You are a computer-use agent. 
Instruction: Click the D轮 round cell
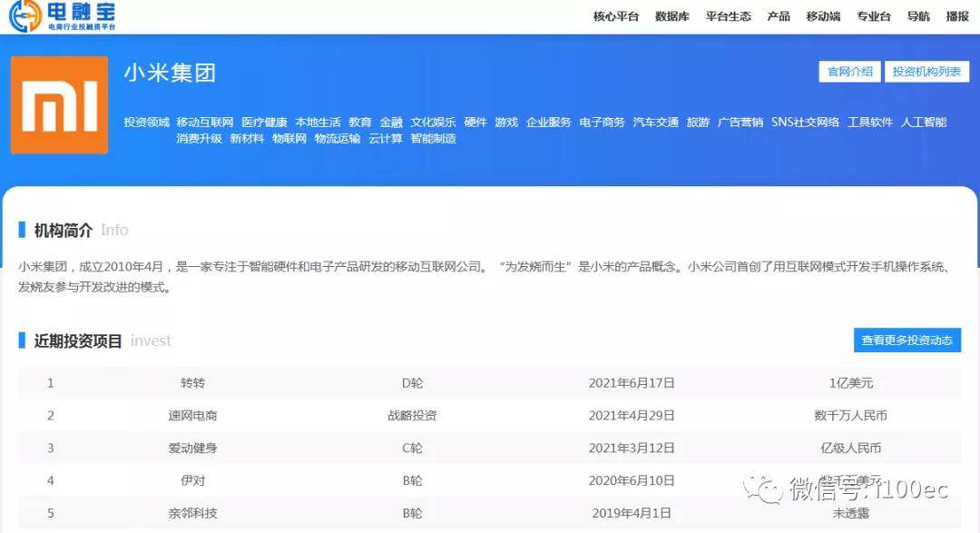pos(413,383)
